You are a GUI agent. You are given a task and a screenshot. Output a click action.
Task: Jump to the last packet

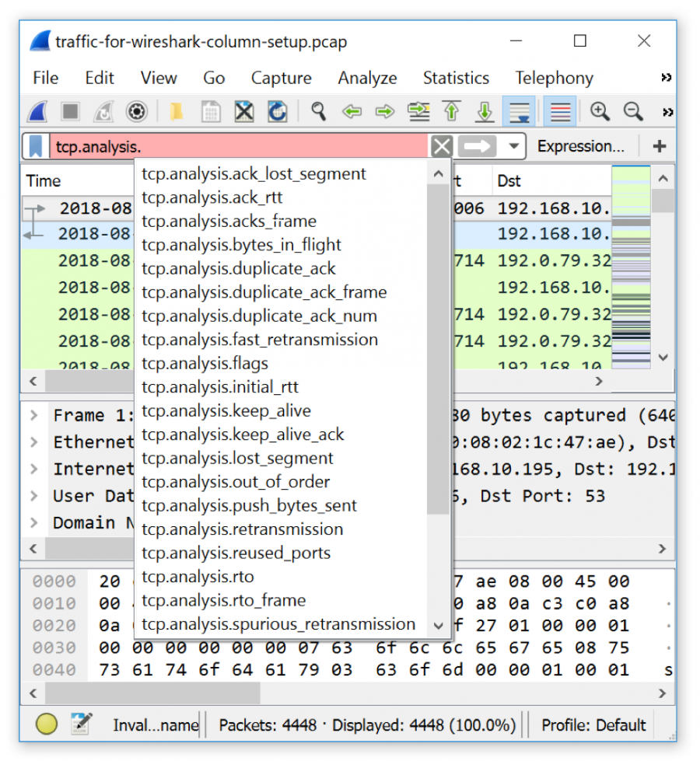(x=485, y=111)
